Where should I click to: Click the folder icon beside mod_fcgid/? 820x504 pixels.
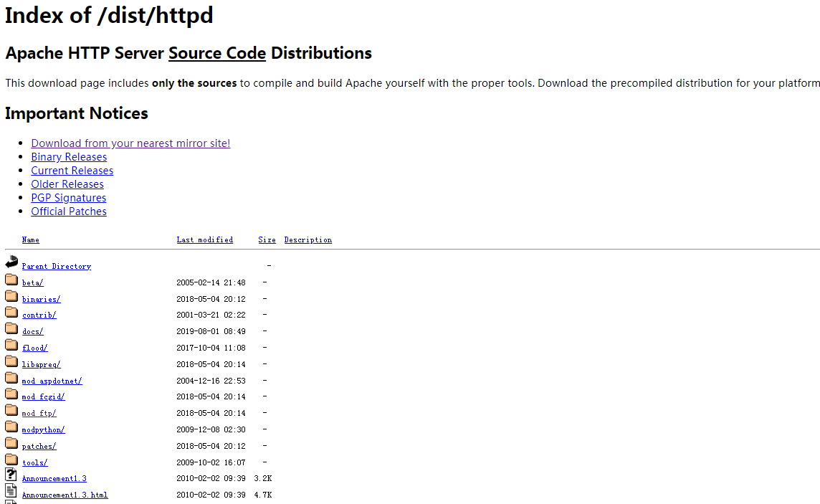(11, 394)
